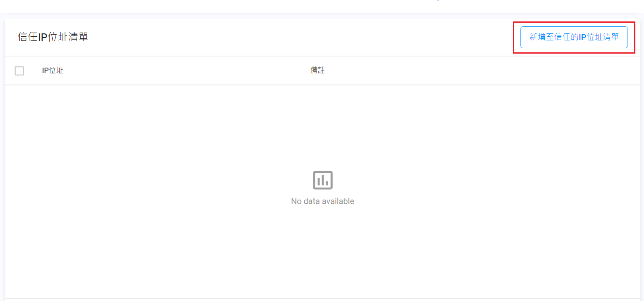Image resolution: width=644 pixels, height=301 pixels.
Task: Click the No data available chart icon
Action: (323, 180)
